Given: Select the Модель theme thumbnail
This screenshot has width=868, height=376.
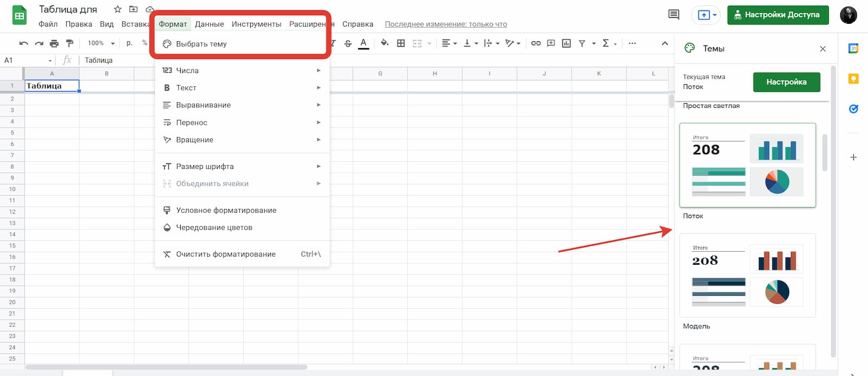Looking at the screenshot, I should tap(748, 276).
